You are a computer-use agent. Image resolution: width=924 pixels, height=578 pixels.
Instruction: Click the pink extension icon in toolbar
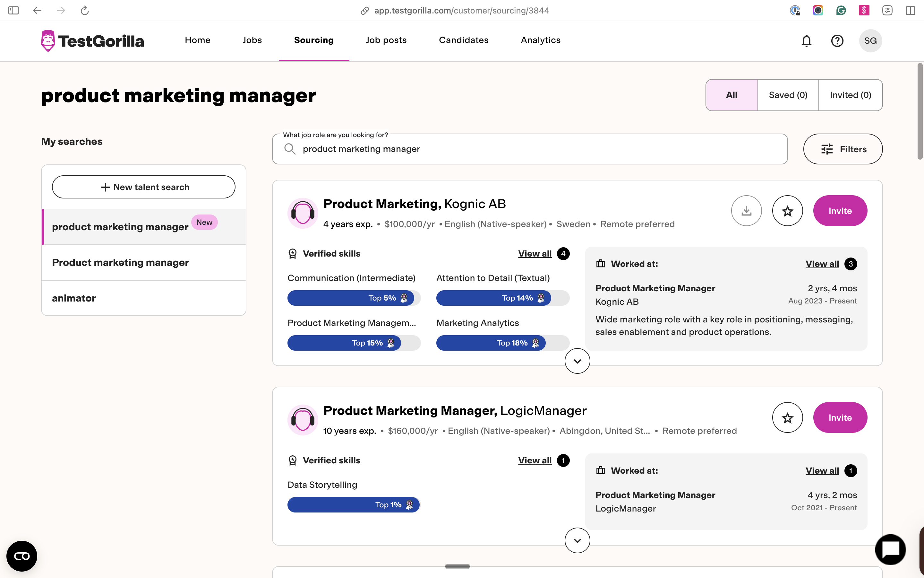tap(864, 10)
